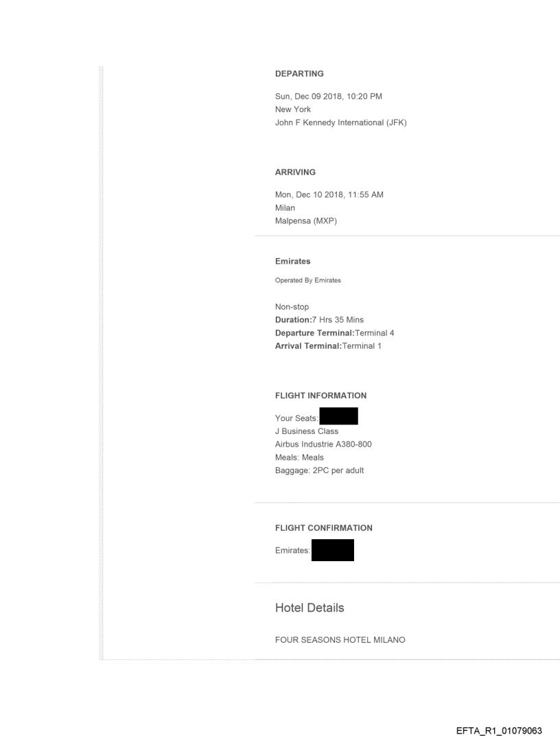Click the FLIGHT INFORMATION heading
The height and width of the screenshot is (737, 560).
pyautogui.click(x=320, y=396)
